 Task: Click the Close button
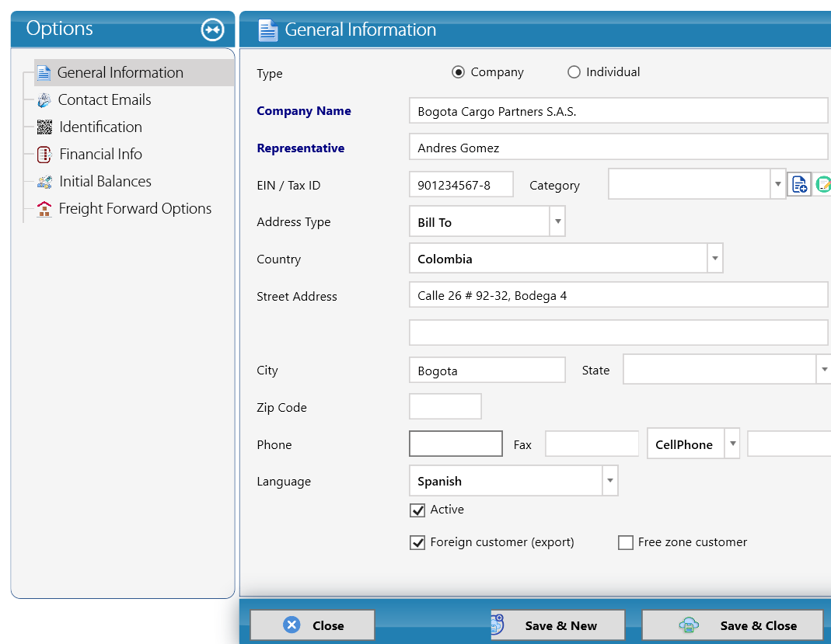(312, 625)
